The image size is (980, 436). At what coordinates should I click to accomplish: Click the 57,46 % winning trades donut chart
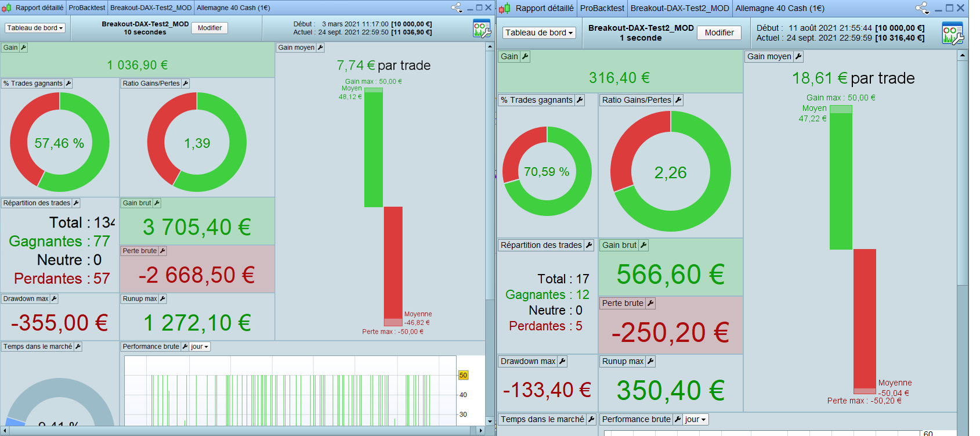point(60,142)
